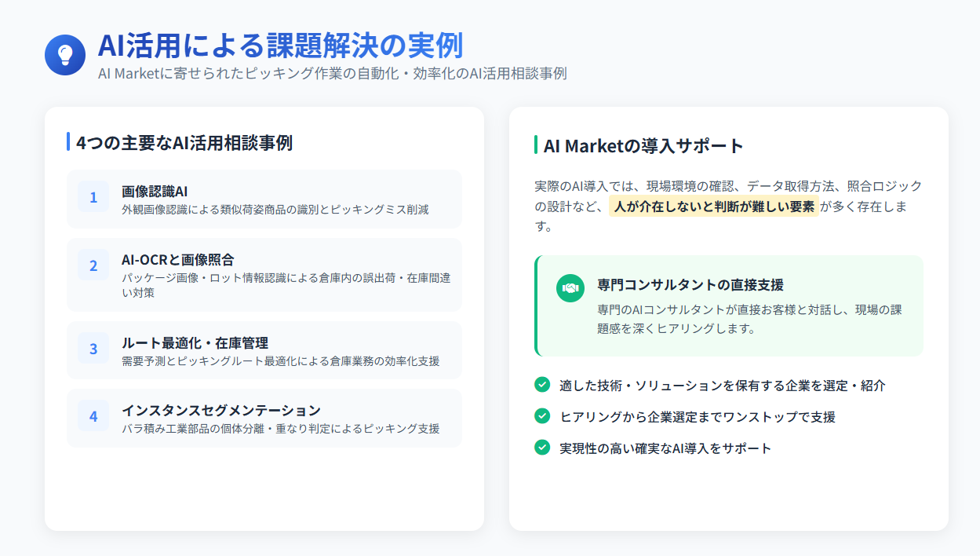The width and height of the screenshot is (980, 556).
Task: Click the subtitle starting with AI Marketに寄せられた
Action: click(x=332, y=74)
